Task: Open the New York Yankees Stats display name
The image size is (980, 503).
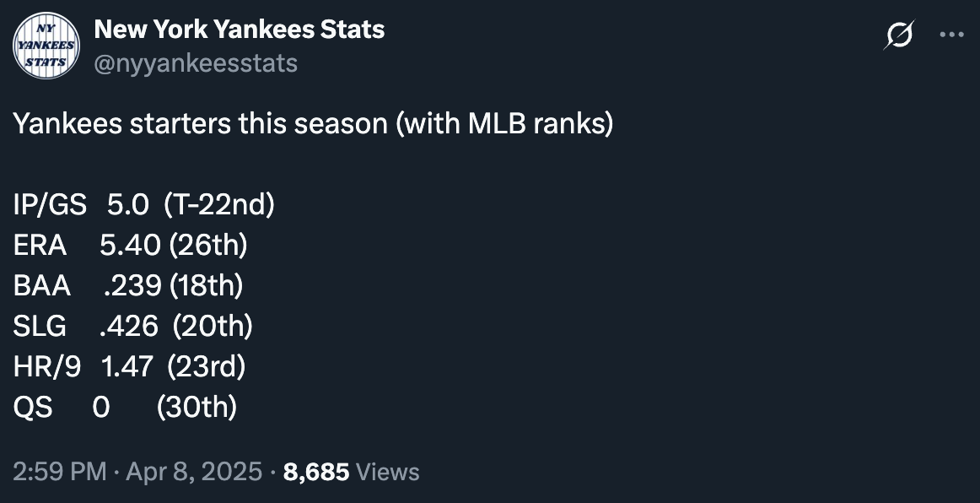Action: (240, 29)
